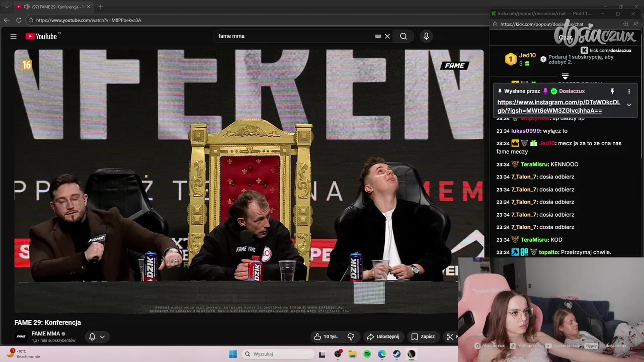Unpin message with the pin icon
The image size is (644, 362).
point(612,92)
